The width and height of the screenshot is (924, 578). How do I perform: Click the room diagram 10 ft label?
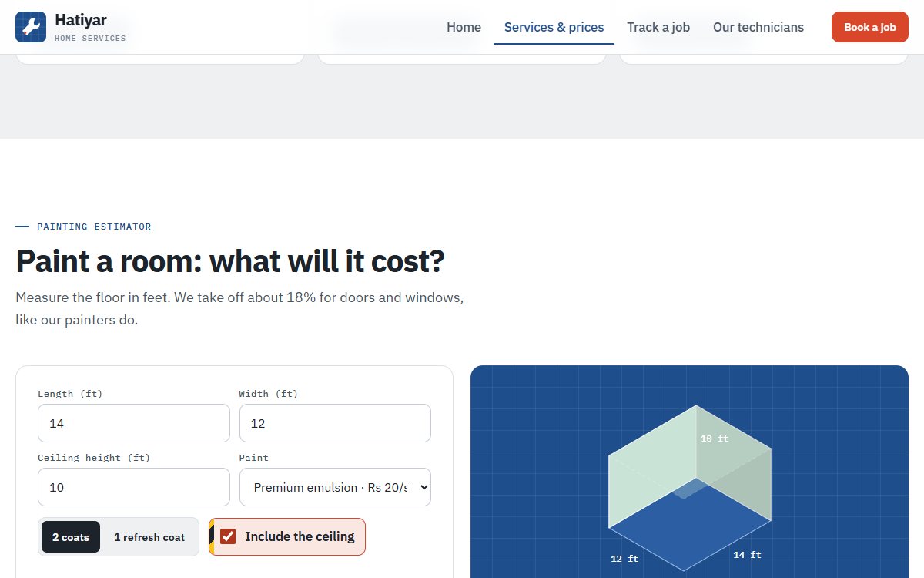714,439
